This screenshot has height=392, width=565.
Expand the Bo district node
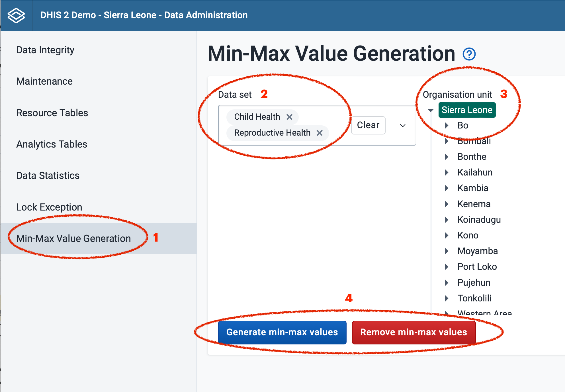tap(447, 125)
